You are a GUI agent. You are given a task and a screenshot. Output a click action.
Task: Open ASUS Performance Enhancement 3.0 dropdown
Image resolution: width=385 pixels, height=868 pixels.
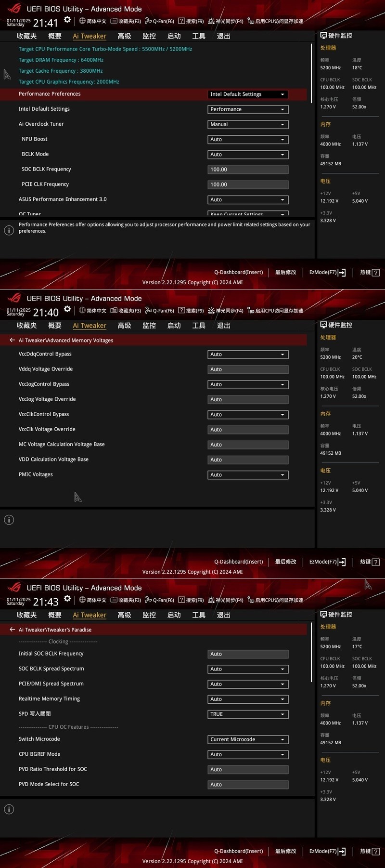(x=248, y=199)
